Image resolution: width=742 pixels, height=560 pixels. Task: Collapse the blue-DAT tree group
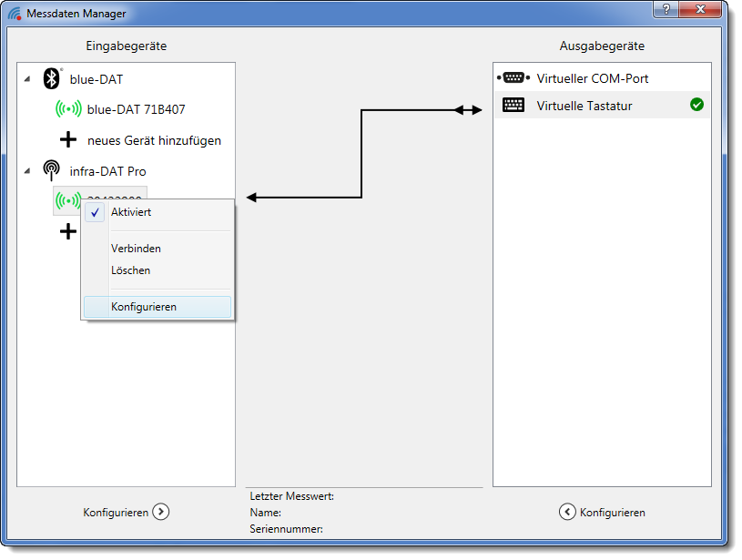click(x=27, y=79)
